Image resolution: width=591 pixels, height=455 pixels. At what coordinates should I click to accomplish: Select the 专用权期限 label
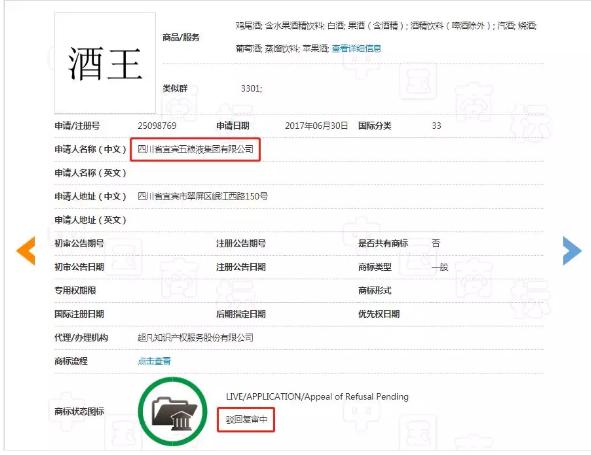click(75, 290)
